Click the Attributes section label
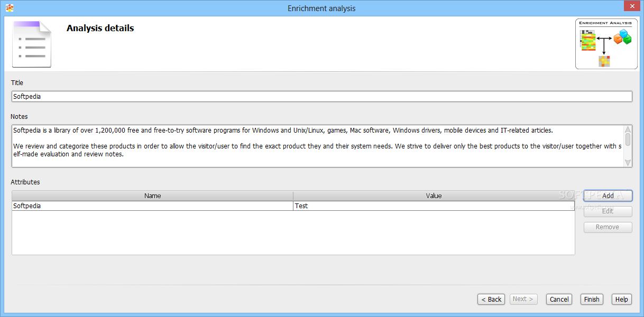This screenshot has width=644, height=317. [25, 182]
